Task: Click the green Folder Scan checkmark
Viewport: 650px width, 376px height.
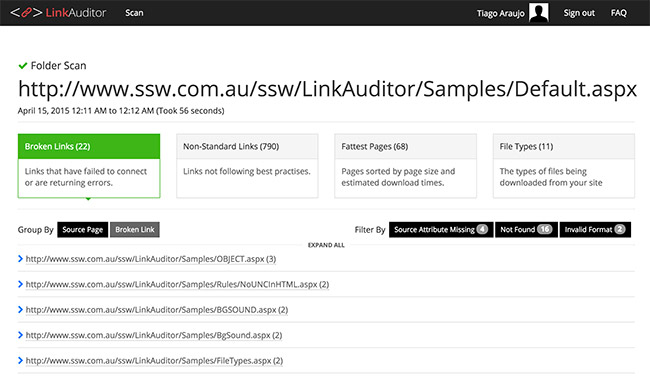Action: pyautogui.click(x=22, y=65)
